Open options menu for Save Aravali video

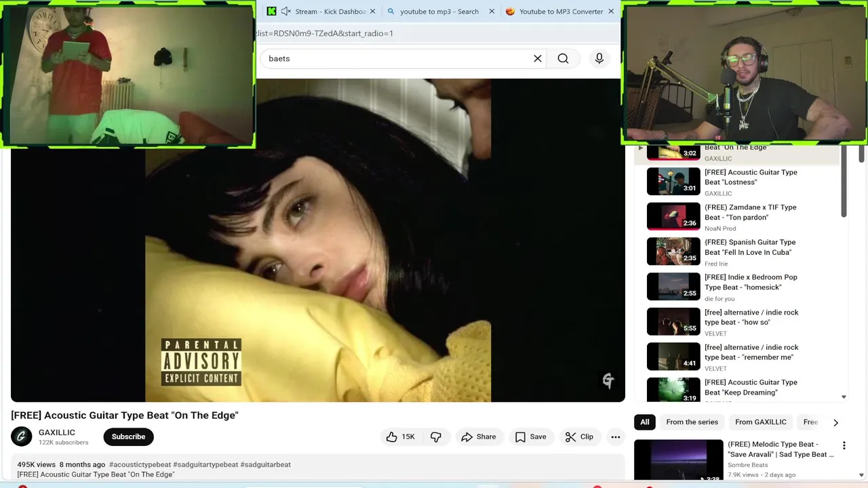coord(844,445)
